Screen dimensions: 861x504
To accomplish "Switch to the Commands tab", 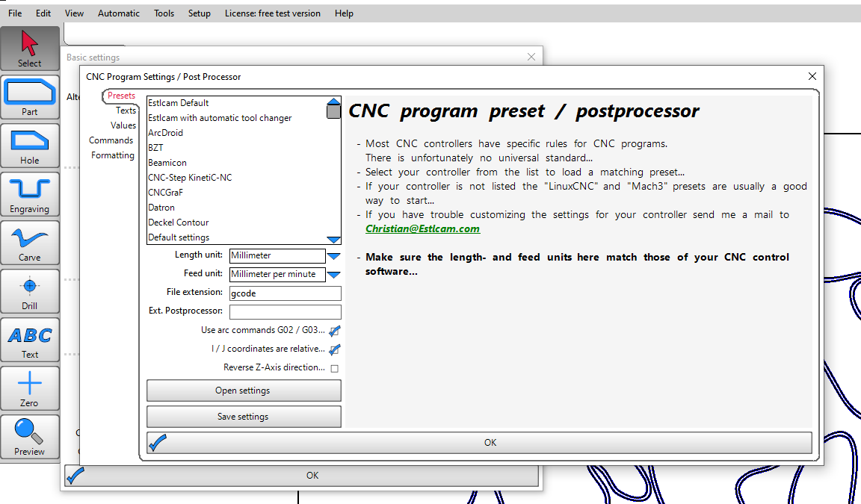I will [x=111, y=140].
